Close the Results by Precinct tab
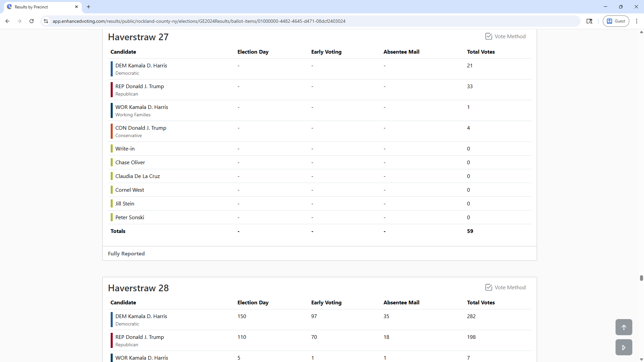644x362 pixels. pos(76,7)
